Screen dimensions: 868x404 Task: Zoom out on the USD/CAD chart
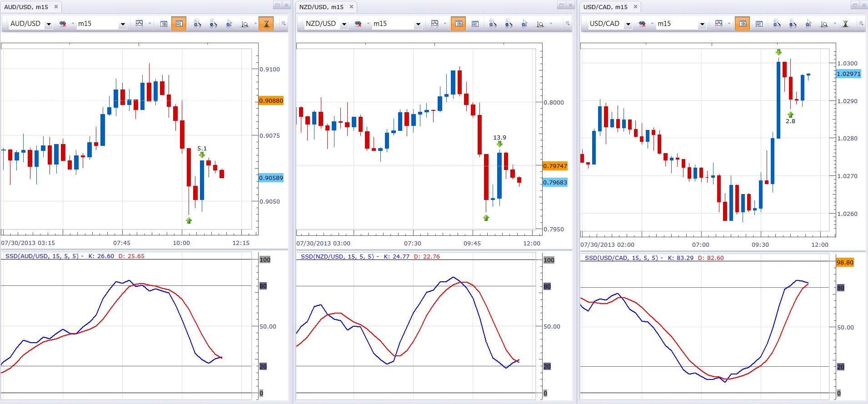793,24
